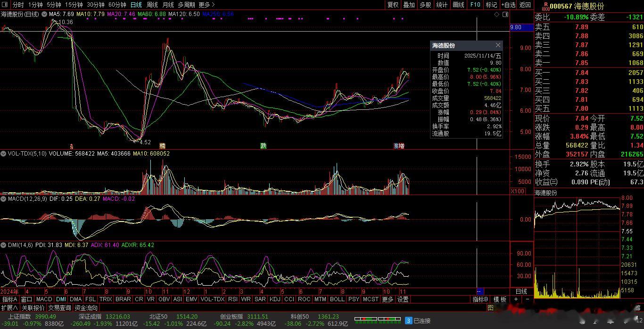Activate the 画线 drawing tool
This screenshot has height=329, width=644.
pos(458,5)
